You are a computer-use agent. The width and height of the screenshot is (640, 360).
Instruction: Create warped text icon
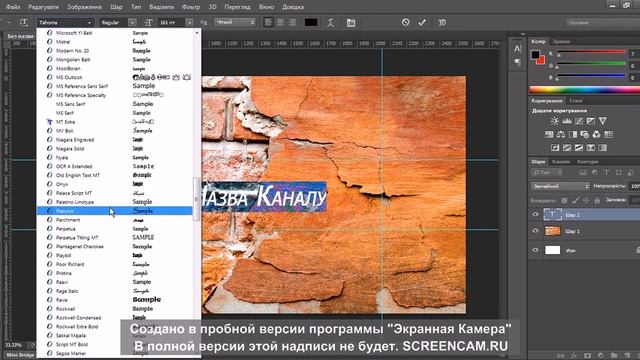pyautogui.click(x=330, y=22)
